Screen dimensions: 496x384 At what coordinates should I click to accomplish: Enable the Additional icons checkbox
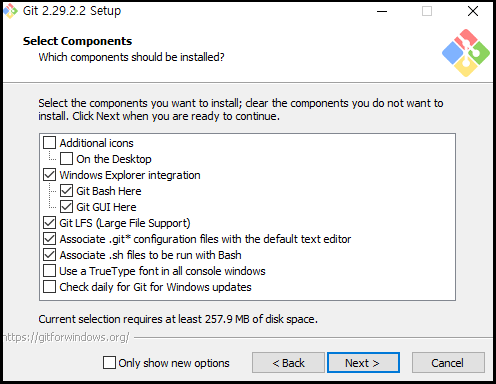coord(49,143)
